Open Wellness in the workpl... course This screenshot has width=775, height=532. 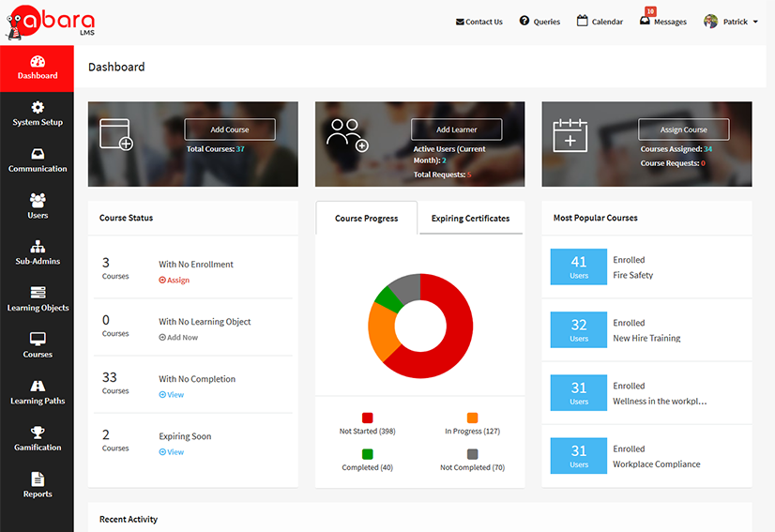660,401
